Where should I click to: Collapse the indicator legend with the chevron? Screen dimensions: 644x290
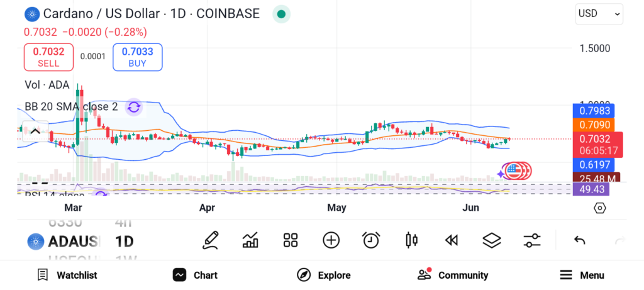[35, 131]
